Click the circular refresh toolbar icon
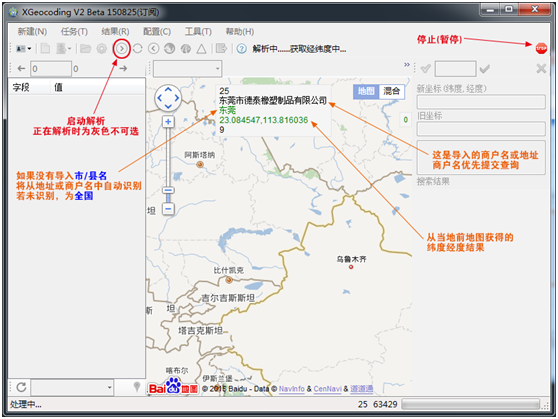Screen dimensions: 558x419 (138, 48)
